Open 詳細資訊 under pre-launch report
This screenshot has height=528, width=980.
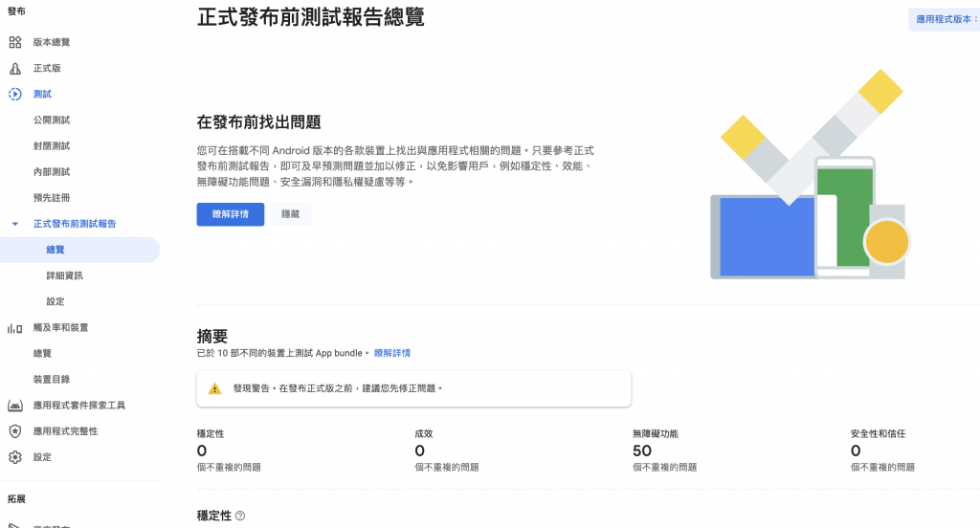tap(64, 275)
